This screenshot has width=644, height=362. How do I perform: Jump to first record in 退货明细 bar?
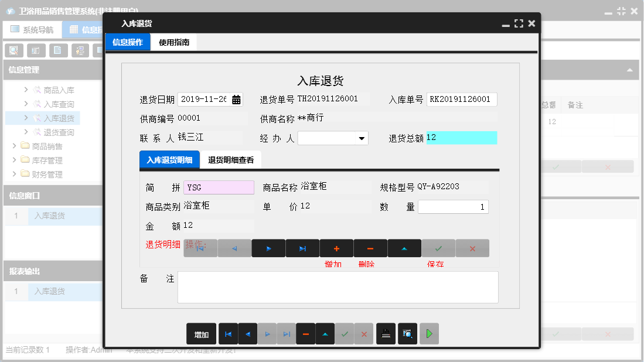pos(200,248)
